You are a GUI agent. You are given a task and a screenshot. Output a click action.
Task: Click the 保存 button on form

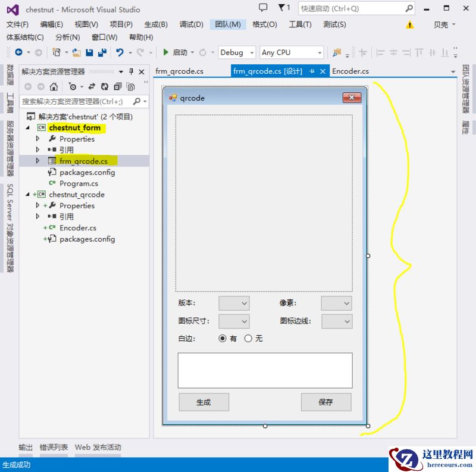[x=325, y=402]
